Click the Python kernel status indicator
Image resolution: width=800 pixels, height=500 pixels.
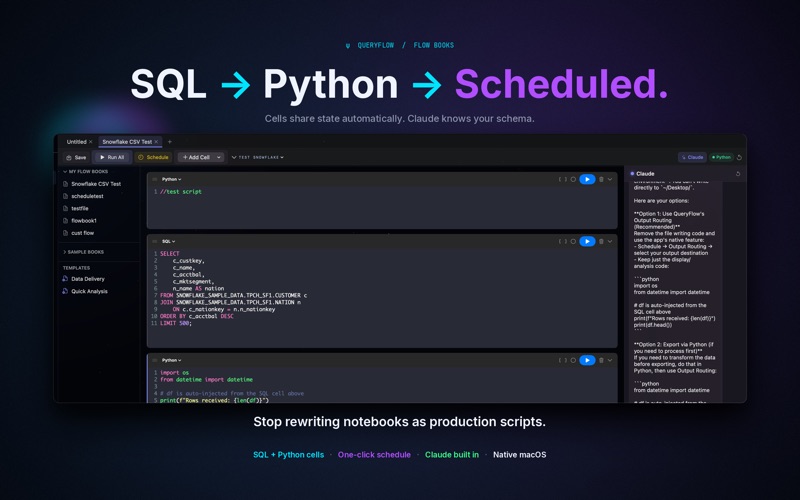coord(721,157)
